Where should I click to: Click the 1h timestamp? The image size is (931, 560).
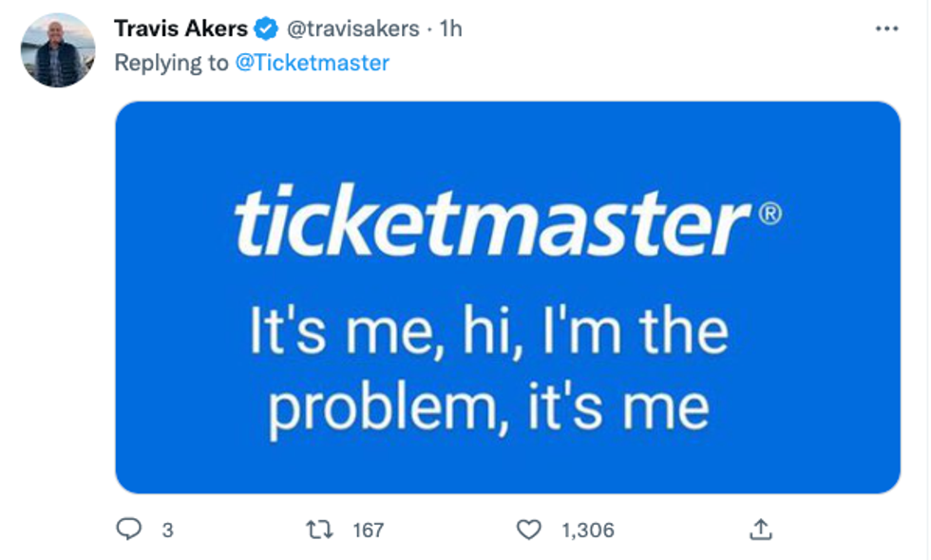pyautogui.click(x=450, y=29)
